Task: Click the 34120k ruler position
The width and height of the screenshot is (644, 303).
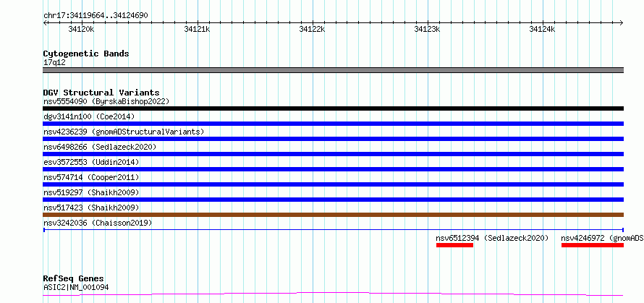Action: (81, 29)
